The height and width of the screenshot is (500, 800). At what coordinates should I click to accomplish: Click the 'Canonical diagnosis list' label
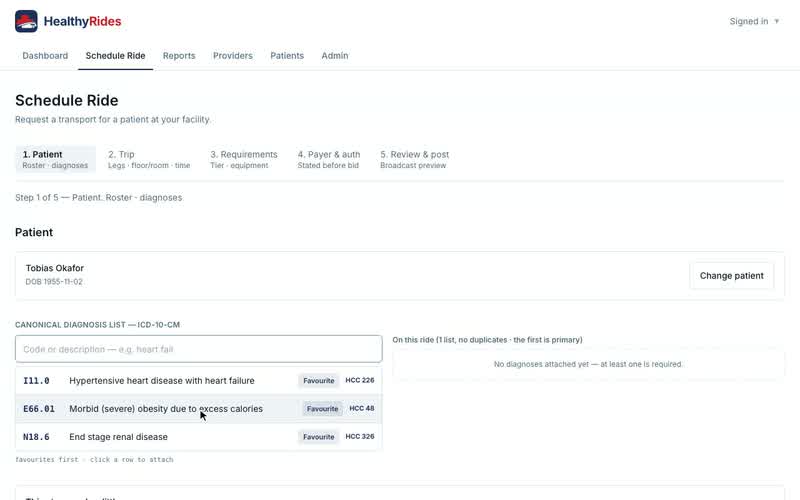(97, 324)
